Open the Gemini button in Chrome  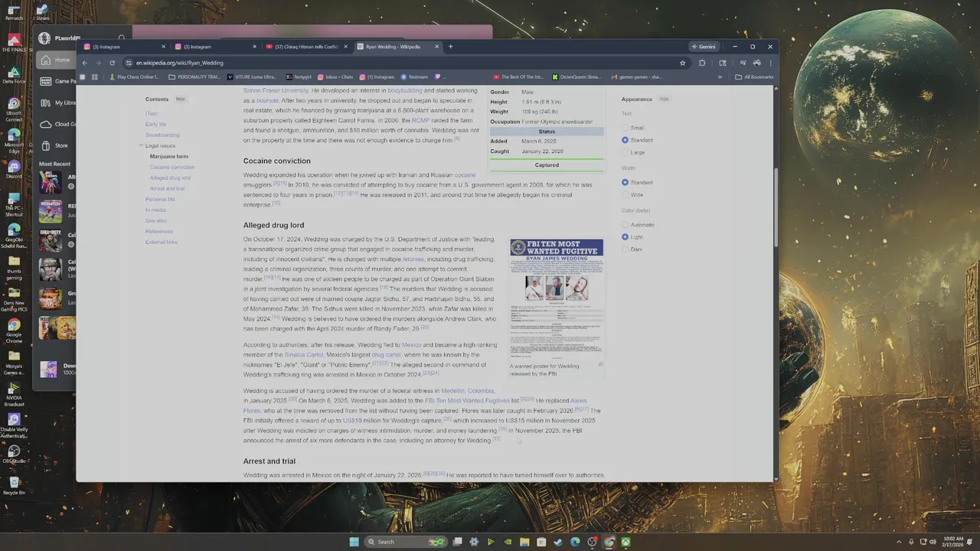[703, 47]
